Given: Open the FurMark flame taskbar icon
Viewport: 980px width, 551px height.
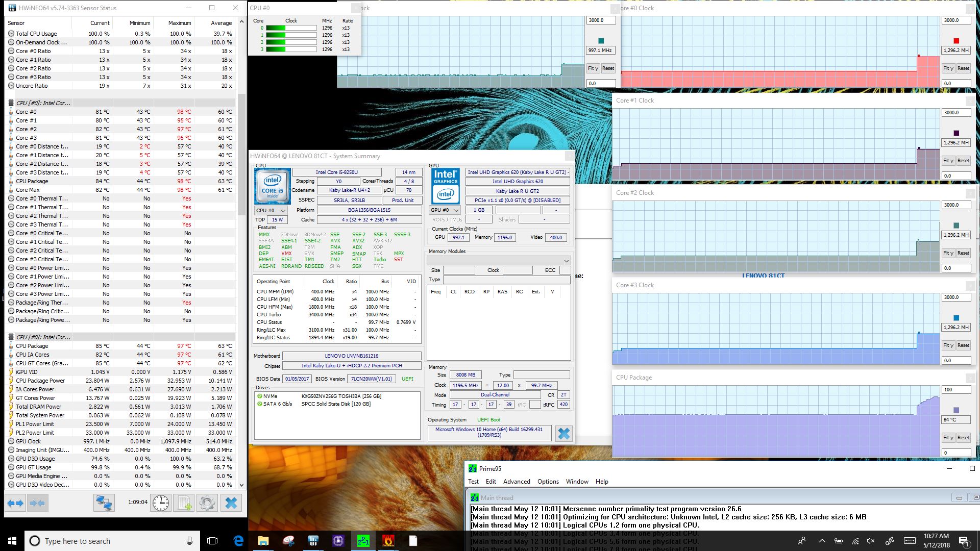Looking at the screenshot, I should pos(388,541).
